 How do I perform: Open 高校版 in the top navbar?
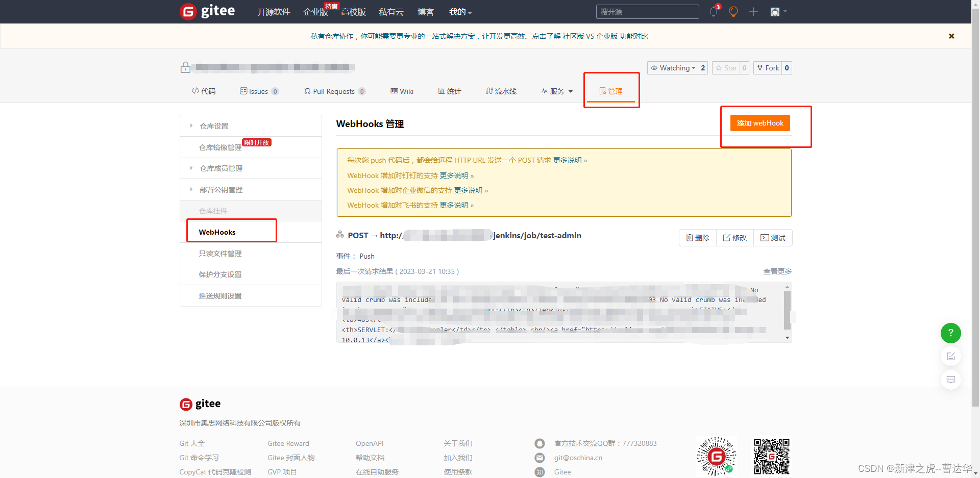[353, 12]
